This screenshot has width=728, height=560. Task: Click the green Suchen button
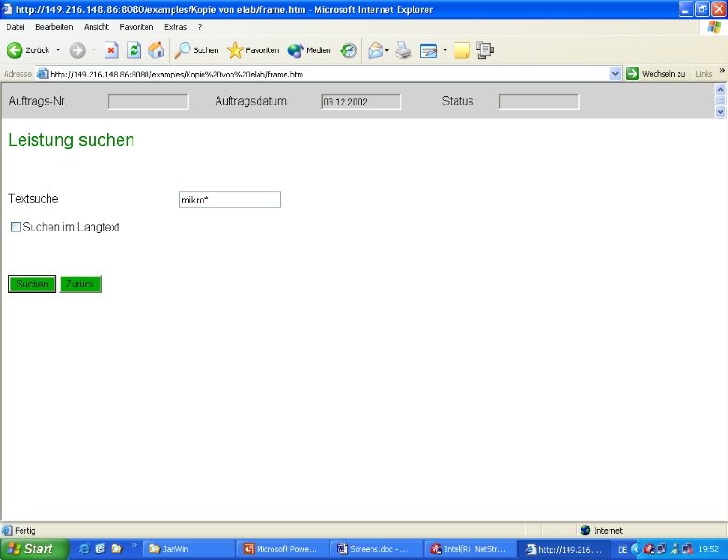tap(32, 284)
